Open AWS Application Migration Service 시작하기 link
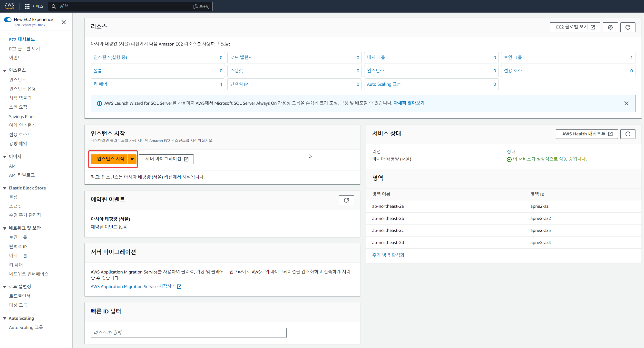This screenshot has height=348, width=644. point(136,287)
